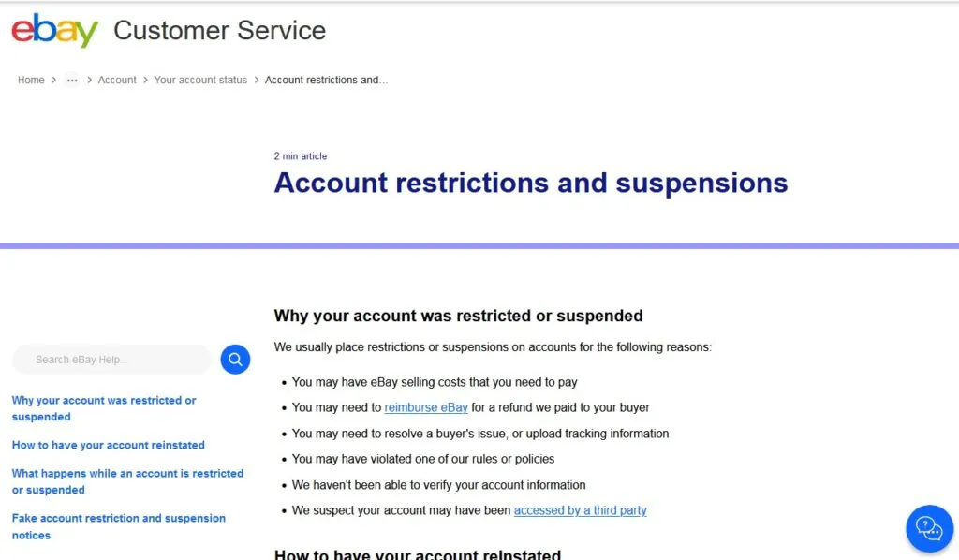Open sidebar link about why your account was restricted
This screenshot has width=959, height=560.
coord(104,408)
